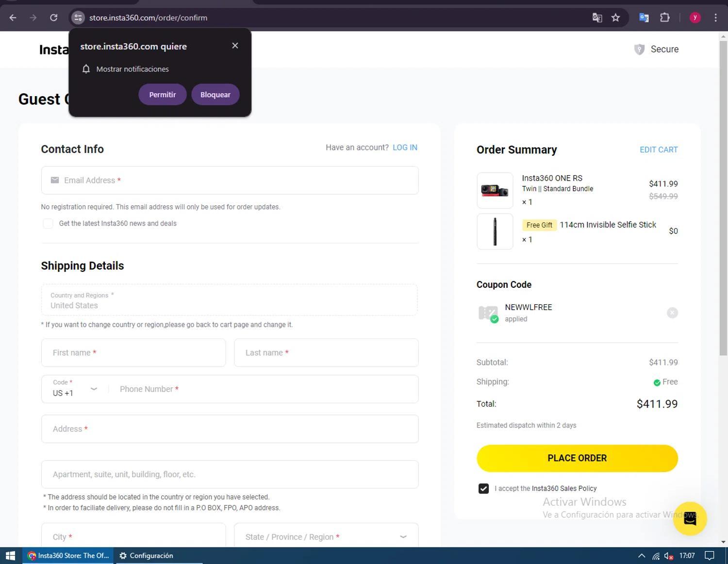Click EDIT CART link
This screenshot has width=728, height=564.
[659, 150]
